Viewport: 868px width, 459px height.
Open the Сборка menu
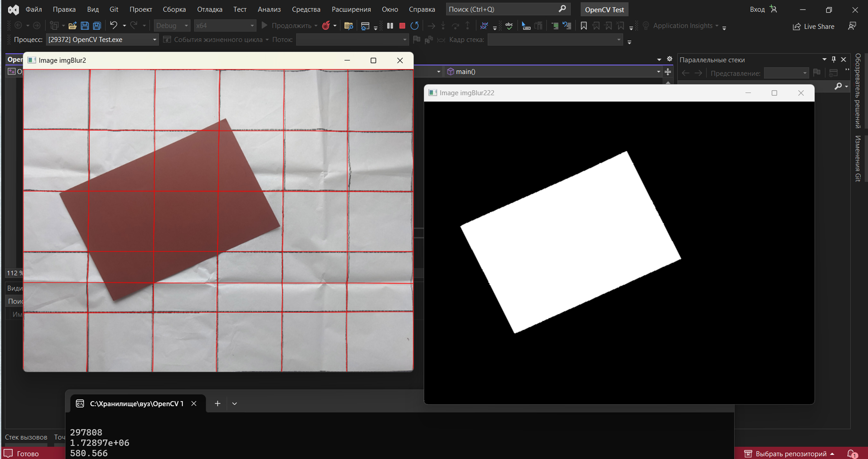174,9
